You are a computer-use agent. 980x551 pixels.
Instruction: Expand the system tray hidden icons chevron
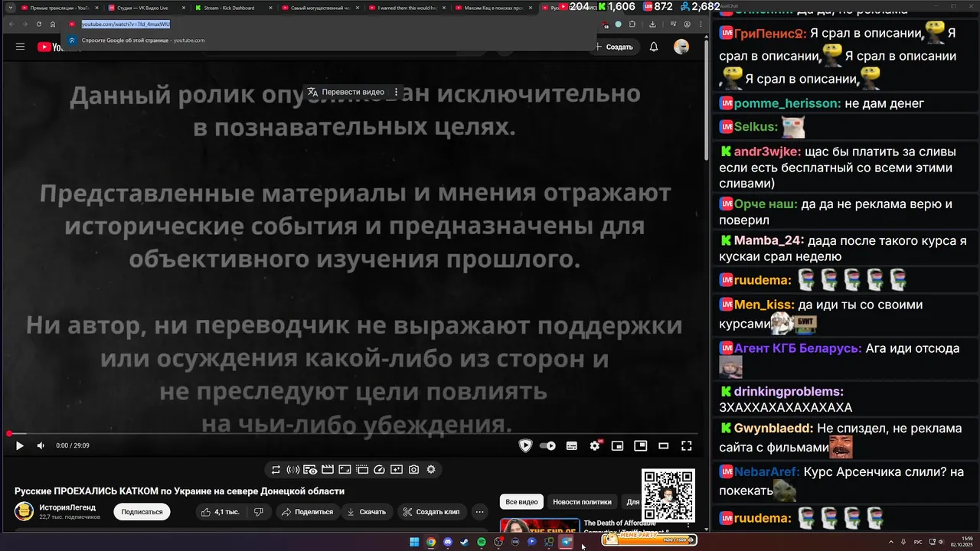pos(890,542)
